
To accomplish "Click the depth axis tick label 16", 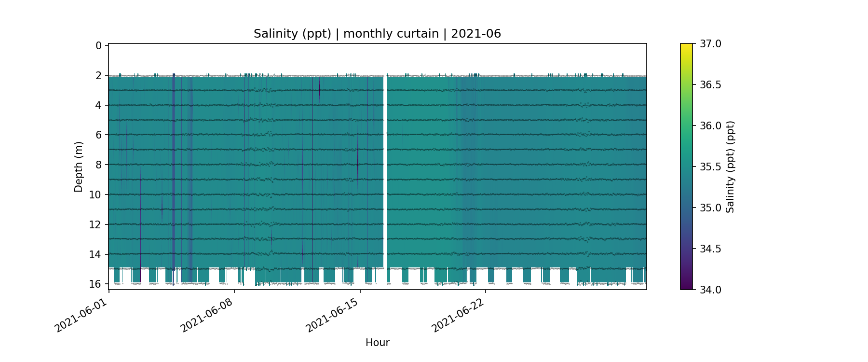I will click(x=95, y=284).
